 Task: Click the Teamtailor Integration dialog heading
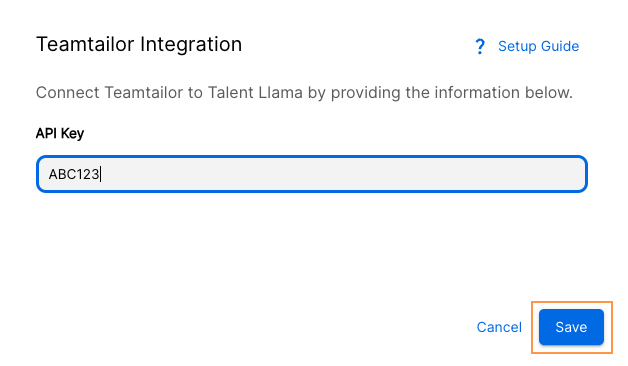pos(139,44)
